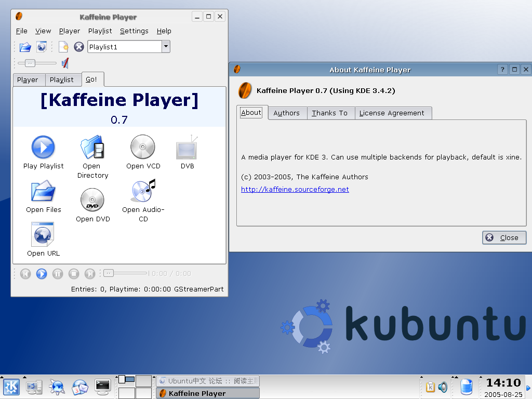The width and height of the screenshot is (532, 399).
Task: Launch the mail client panel icon
Action: click(79, 387)
